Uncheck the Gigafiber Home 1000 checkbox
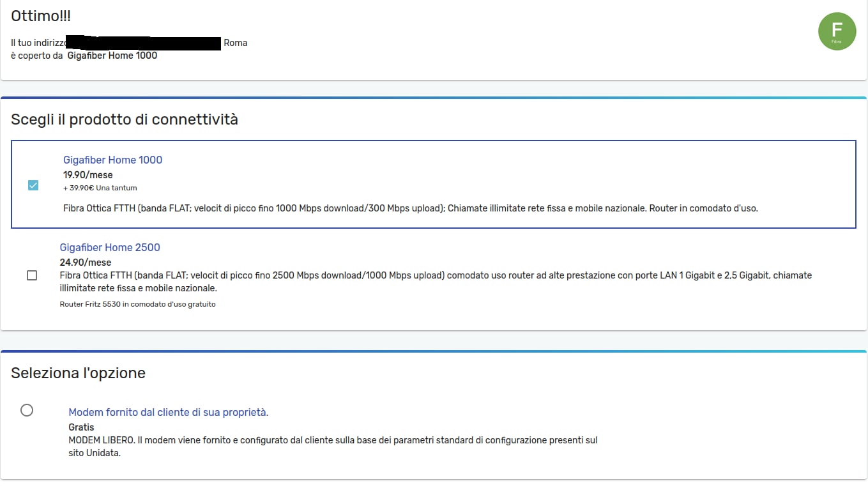 click(x=33, y=185)
